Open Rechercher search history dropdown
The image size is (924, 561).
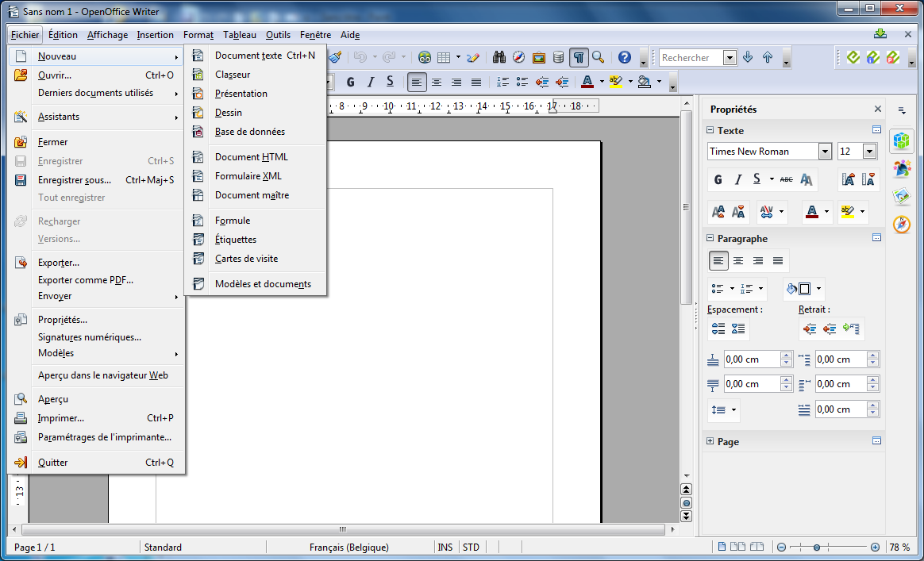pyautogui.click(x=730, y=57)
